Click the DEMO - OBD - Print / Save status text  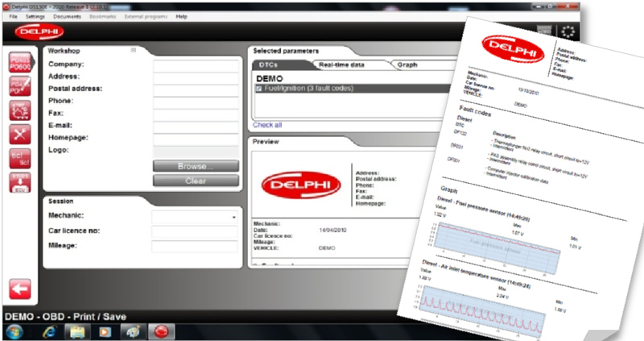(65, 317)
